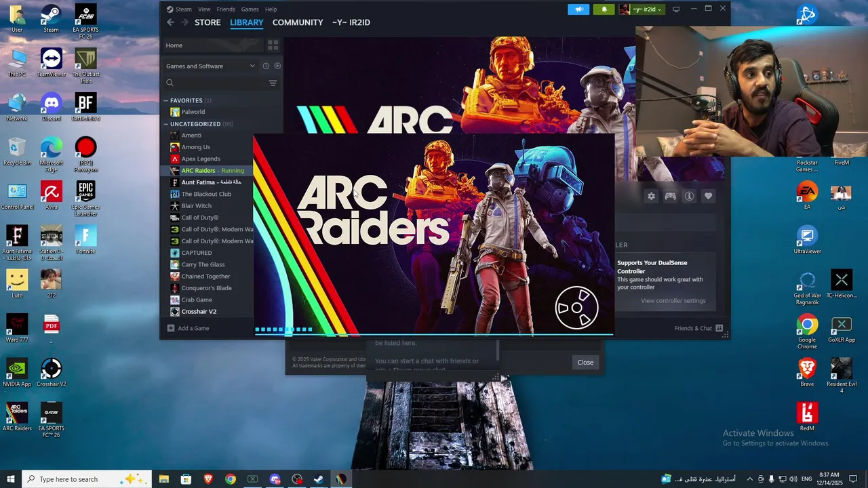Open the Friends menu in Steam
Image resolution: width=868 pixels, height=488 pixels.
[x=226, y=9]
